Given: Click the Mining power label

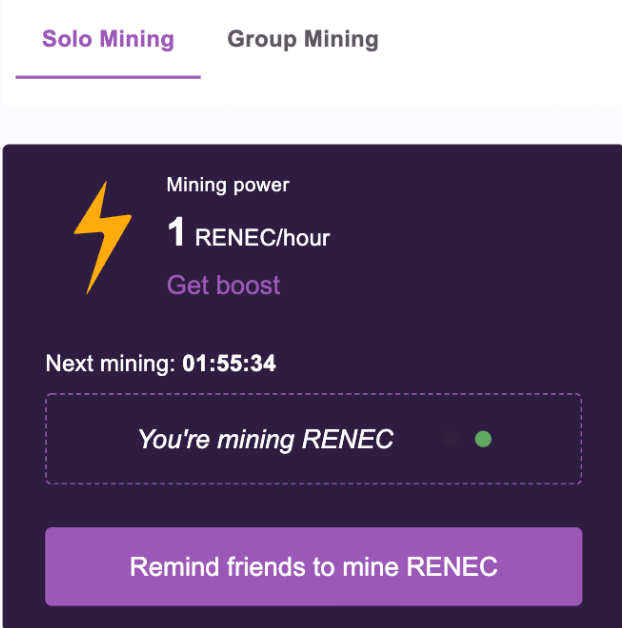Looking at the screenshot, I should [x=228, y=185].
